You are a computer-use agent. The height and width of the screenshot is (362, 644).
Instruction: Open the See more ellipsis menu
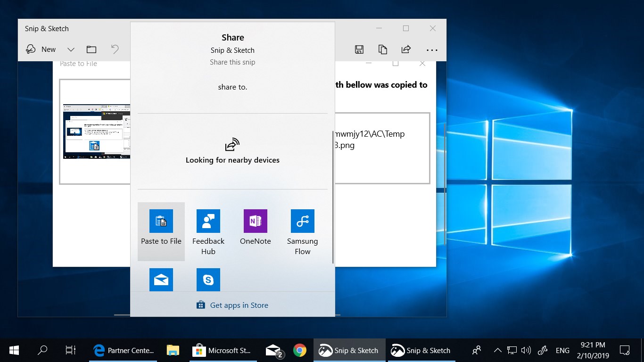coord(432,49)
